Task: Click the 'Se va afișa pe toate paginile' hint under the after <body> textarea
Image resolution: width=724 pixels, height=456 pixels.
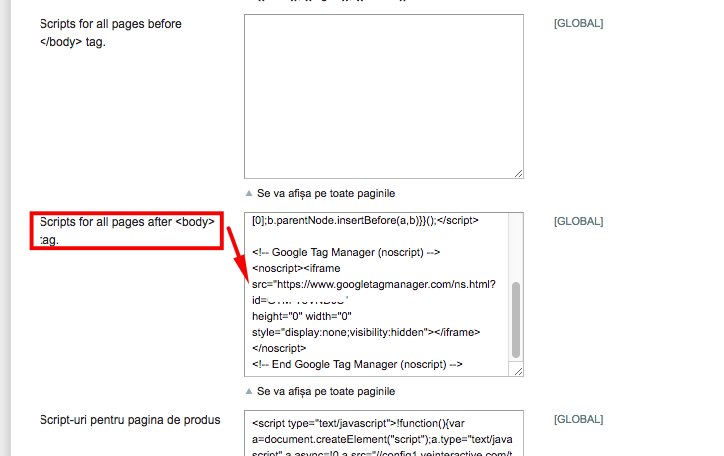Action: click(x=326, y=391)
